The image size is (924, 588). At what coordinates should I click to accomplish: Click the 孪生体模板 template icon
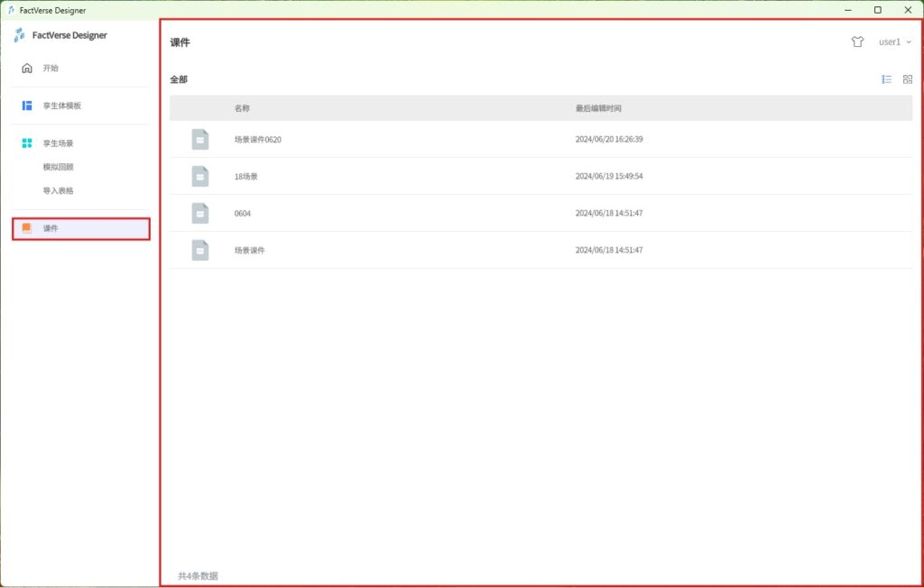27,106
